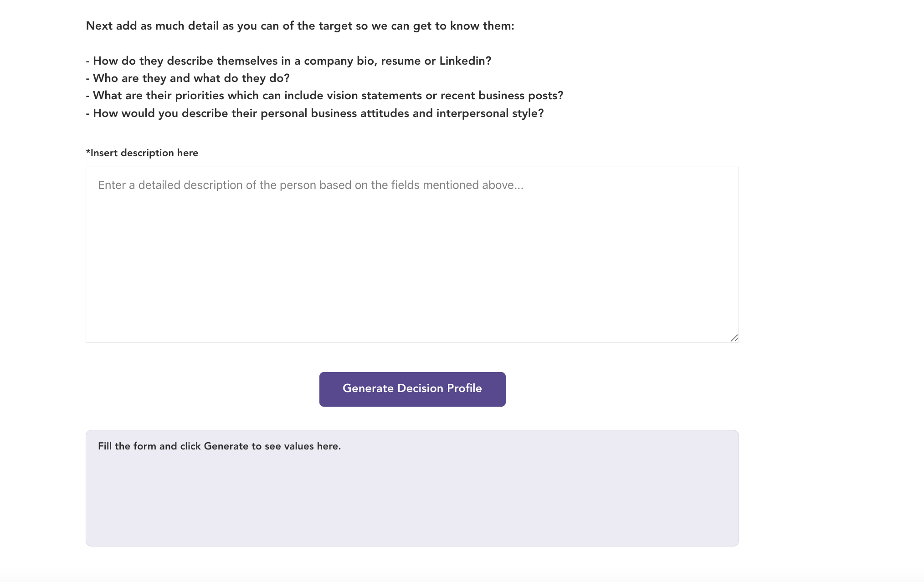Click the asterisk before 'Insert description here'
The width and height of the screenshot is (924, 582).
(88, 152)
